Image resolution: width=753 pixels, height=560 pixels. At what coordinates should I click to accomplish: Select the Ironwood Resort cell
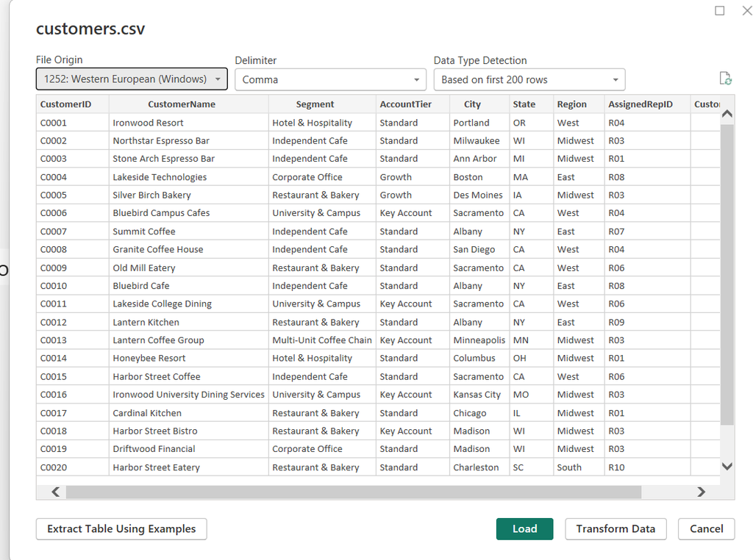(x=189, y=123)
